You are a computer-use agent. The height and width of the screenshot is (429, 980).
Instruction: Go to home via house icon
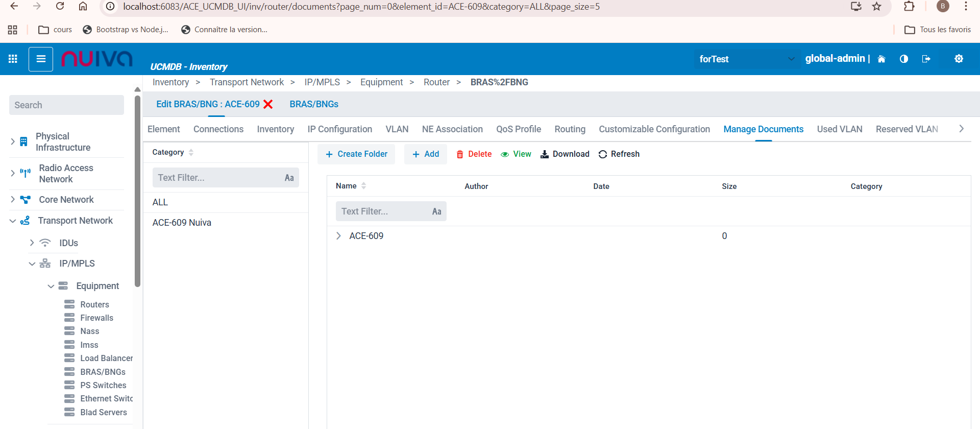point(881,59)
